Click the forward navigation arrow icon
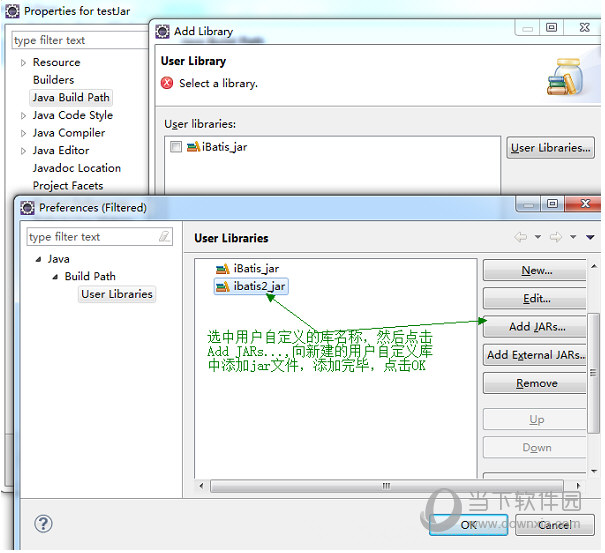Screen dimensions: 605x553 pos(555,237)
